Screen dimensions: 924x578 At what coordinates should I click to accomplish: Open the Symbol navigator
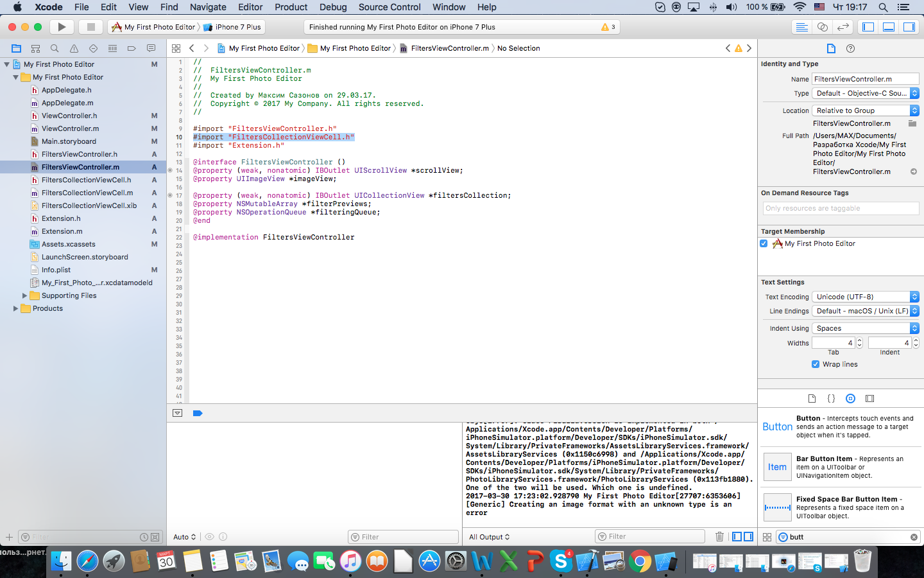pyautogui.click(x=35, y=48)
